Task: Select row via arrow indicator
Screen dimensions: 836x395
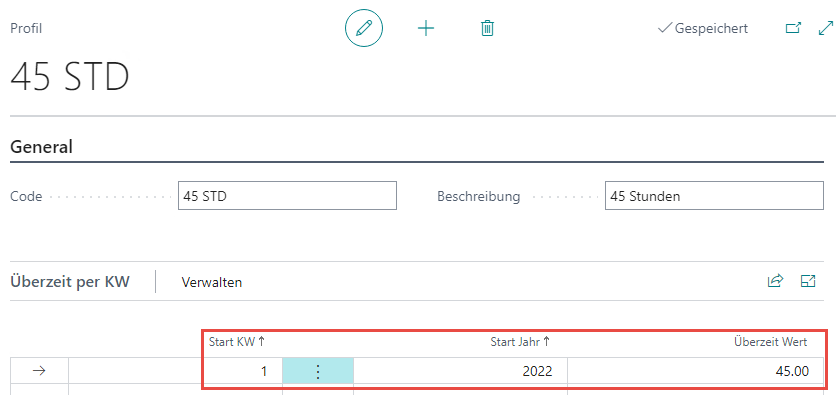Action: [x=39, y=371]
